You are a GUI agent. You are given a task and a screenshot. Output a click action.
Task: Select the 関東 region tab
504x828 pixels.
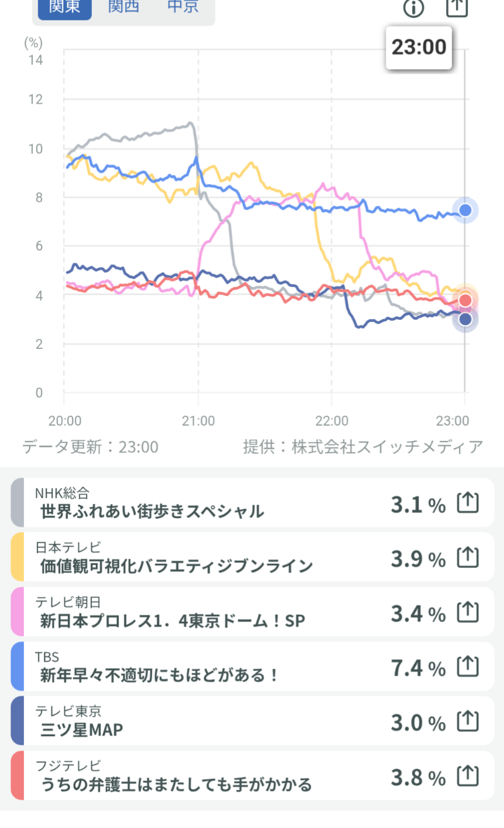click(64, 7)
